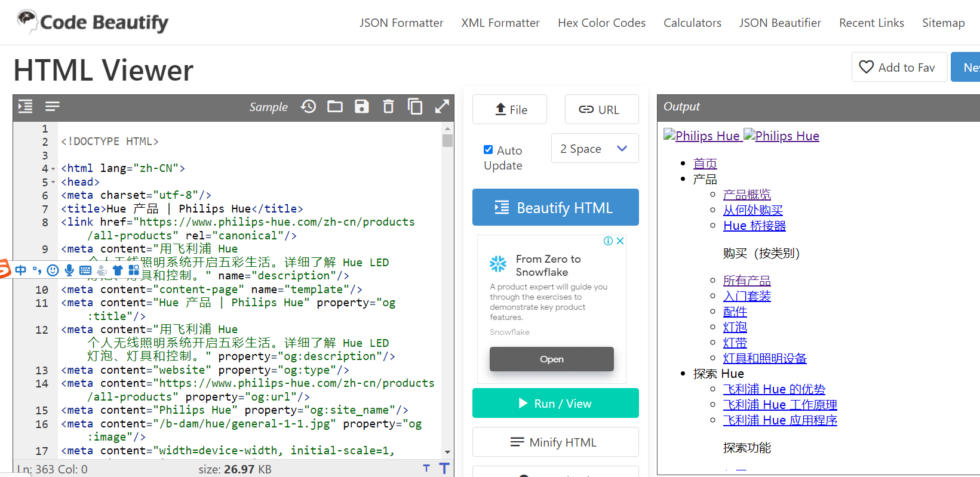
Task: Click the 飞利浦 Hue 工作原理 link
Action: click(780, 405)
